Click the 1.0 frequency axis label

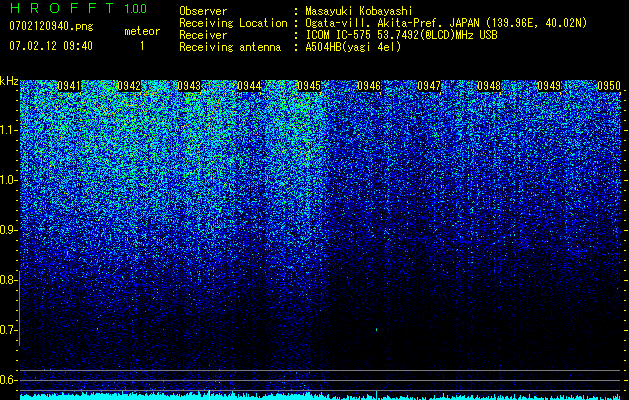[x=8, y=180]
